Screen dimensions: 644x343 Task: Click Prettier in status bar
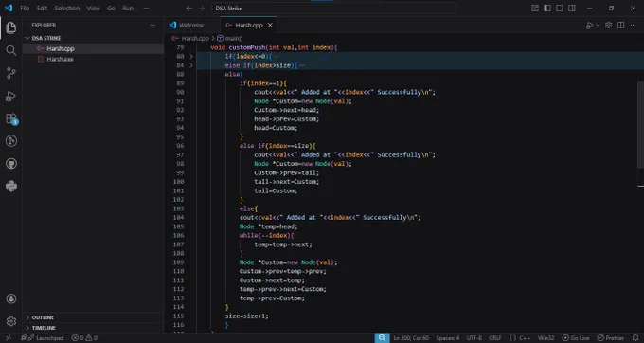coord(610,338)
